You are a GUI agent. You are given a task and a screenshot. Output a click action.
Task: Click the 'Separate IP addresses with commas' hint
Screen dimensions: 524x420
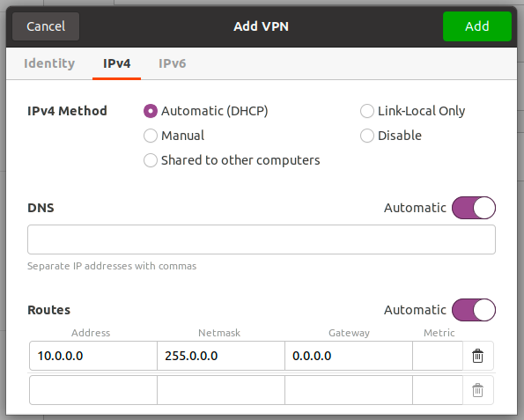pos(112,266)
